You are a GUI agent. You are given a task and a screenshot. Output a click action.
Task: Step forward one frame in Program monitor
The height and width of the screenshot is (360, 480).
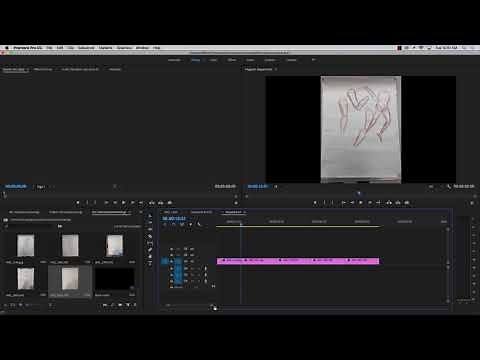click(x=370, y=203)
